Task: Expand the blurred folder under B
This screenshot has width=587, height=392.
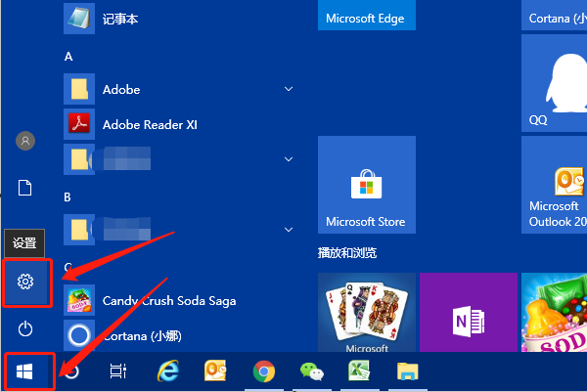Action: coord(289,230)
